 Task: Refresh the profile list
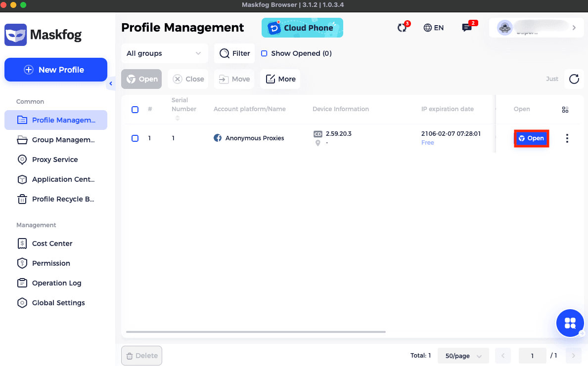[574, 79]
